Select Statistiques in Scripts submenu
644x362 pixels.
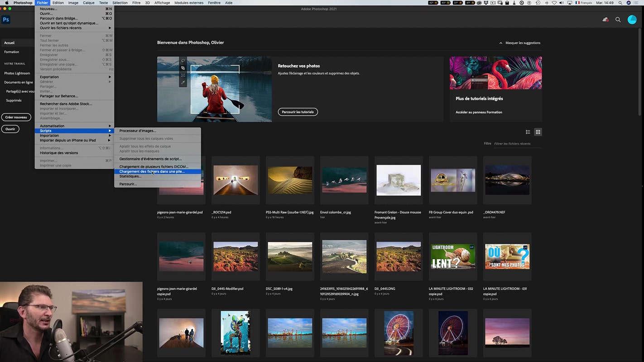coord(157,176)
